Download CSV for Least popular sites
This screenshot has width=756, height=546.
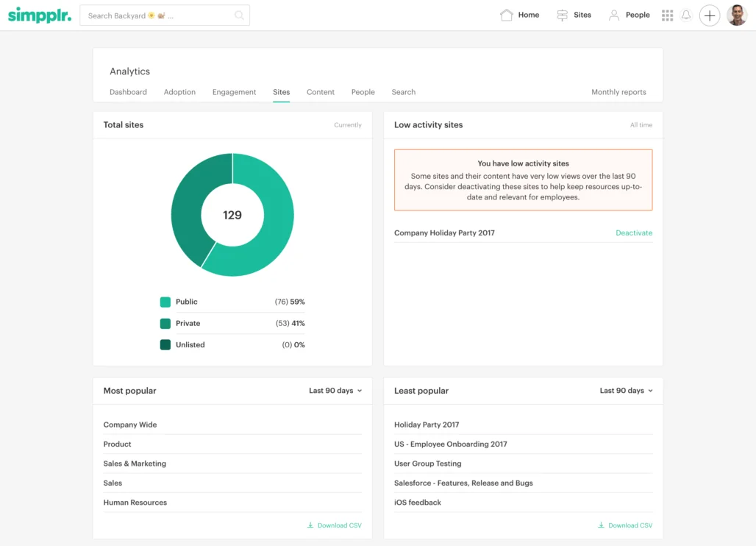625,525
